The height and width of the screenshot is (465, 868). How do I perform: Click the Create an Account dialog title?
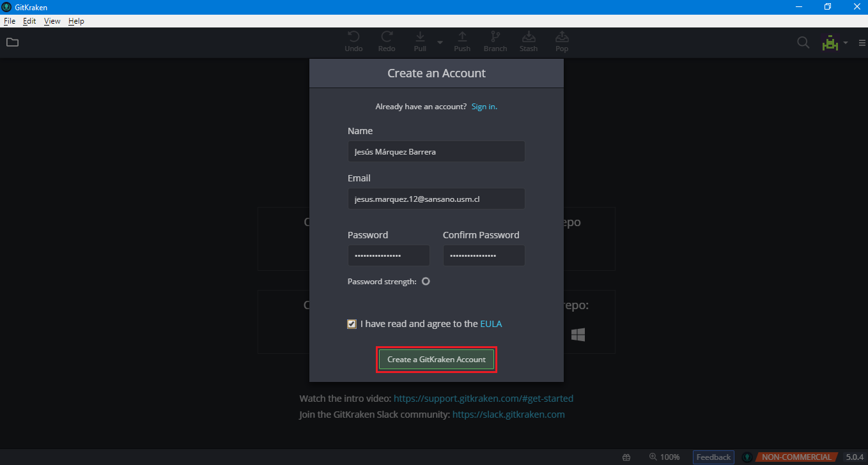click(x=437, y=73)
